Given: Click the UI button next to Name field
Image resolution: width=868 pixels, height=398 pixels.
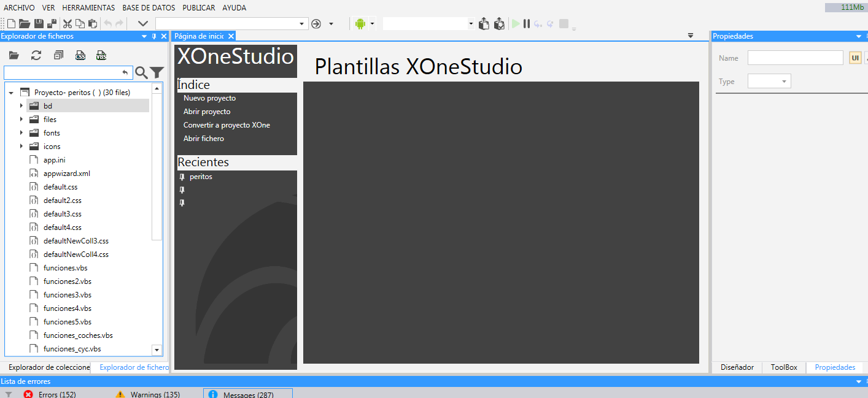Looking at the screenshot, I should 855,58.
